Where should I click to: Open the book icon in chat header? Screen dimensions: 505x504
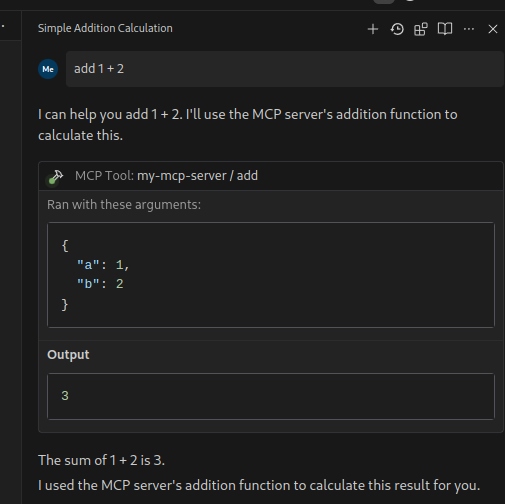click(x=445, y=29)
